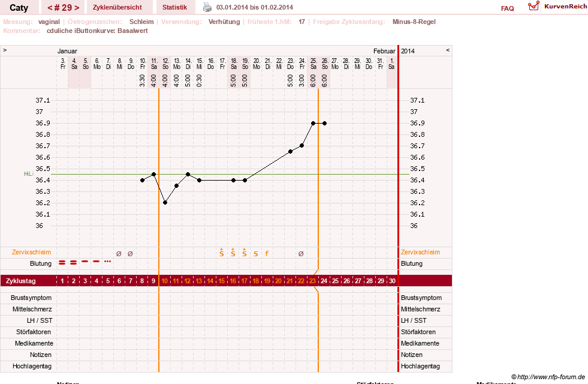Click the chart's top-right collapse arrow

(x=448, y=50)
